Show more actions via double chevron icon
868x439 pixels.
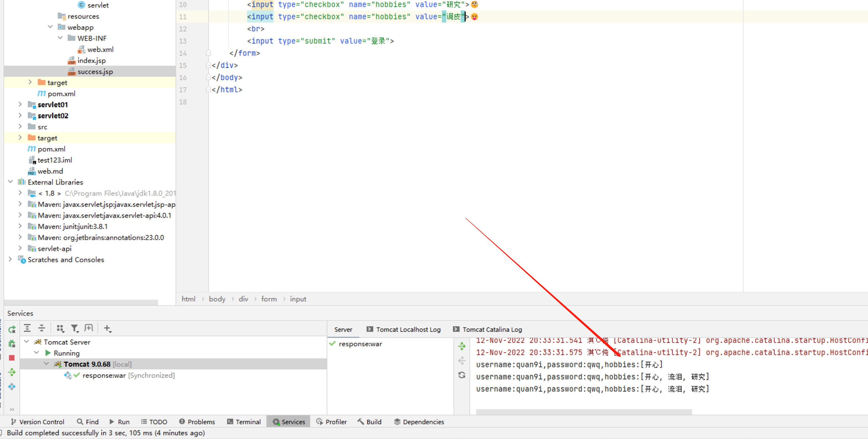tap(12, 409)
